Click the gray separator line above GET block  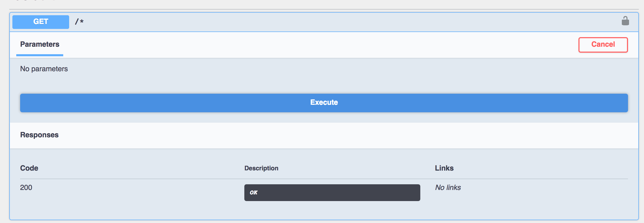coord(324,10)
